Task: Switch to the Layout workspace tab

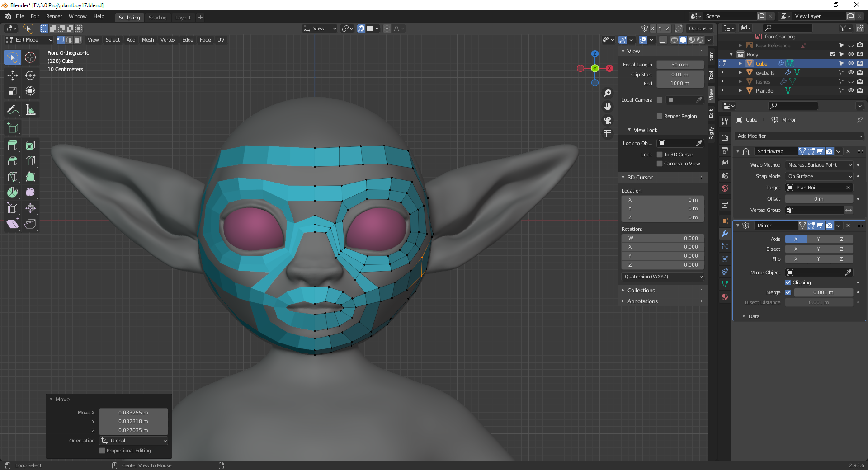Action: [183, 18]
